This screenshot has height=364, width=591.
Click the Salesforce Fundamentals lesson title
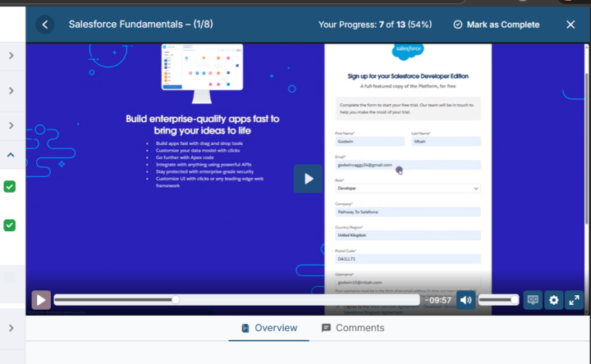(141, 25)
